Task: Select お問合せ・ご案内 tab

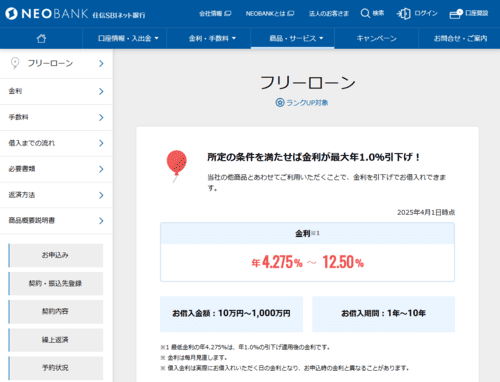Action: (x=459, y=38)
